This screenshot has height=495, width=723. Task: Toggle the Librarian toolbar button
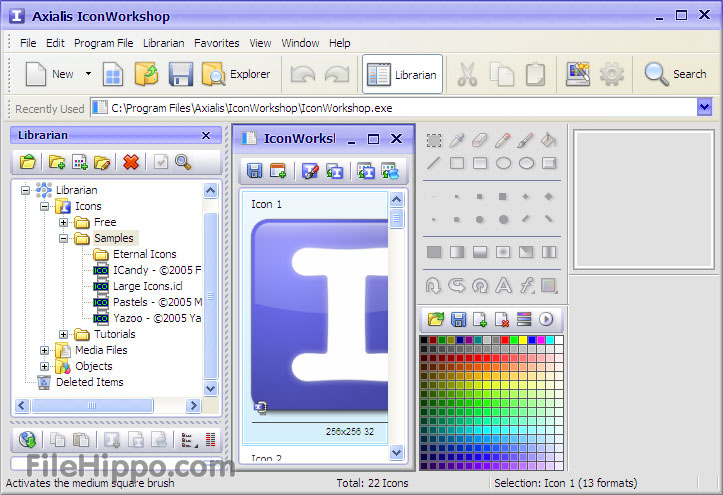(x=402, y=74)
